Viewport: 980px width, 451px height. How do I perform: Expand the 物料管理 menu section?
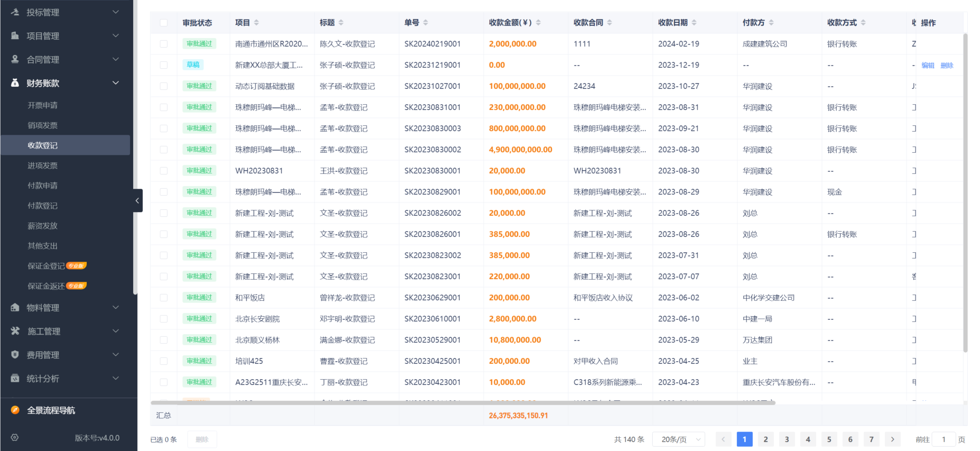coord(116,308)
